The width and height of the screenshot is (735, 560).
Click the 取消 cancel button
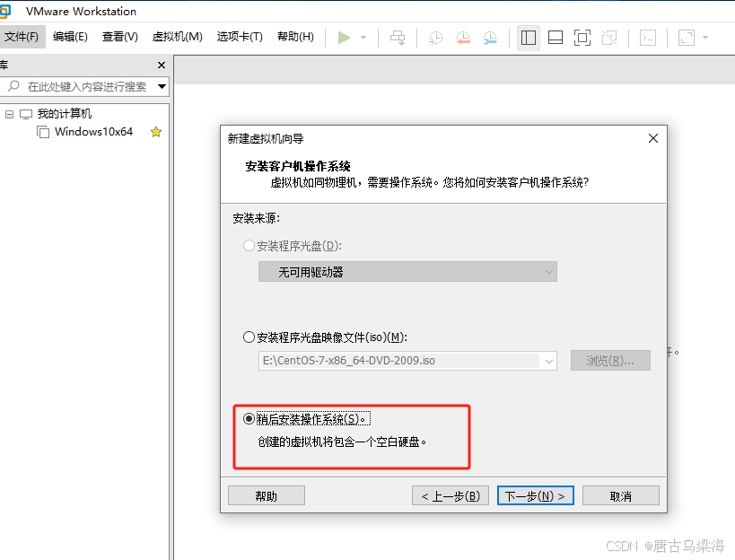coord(621,495)
